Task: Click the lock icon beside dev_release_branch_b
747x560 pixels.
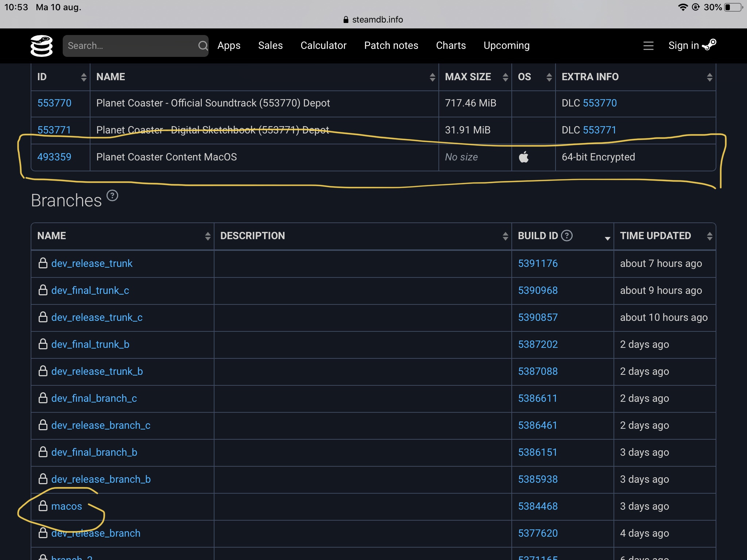Action: click(43, 479)
